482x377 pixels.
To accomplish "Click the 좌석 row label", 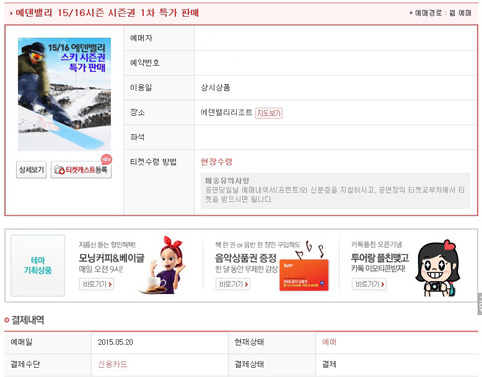I will pyautogui.click(x=137, y=137).
